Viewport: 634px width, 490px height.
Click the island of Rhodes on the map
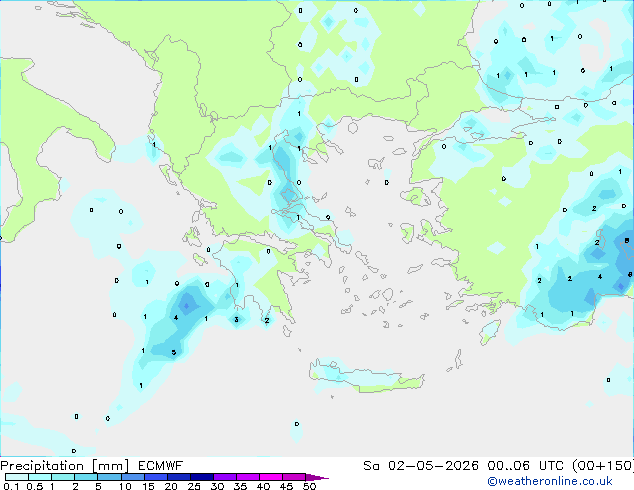click(490, 332)
